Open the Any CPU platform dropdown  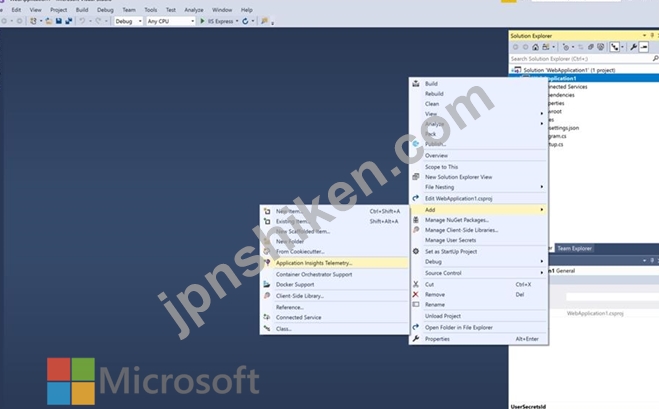pos(171,21)
